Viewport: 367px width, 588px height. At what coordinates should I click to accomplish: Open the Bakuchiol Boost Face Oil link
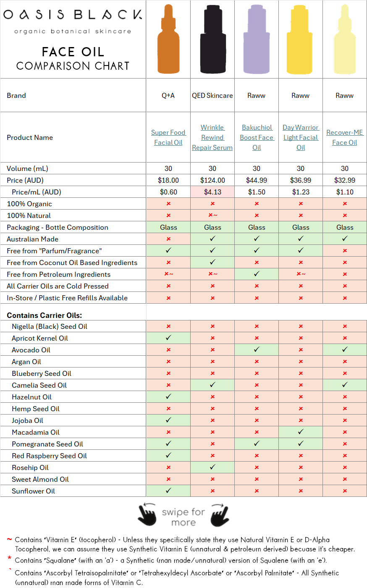click(x=257, y=137)
